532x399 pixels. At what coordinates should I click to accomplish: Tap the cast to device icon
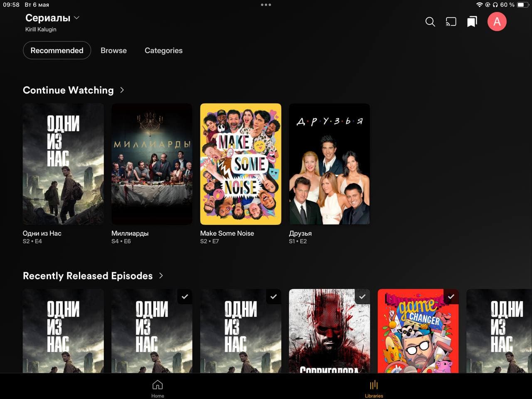451,22
